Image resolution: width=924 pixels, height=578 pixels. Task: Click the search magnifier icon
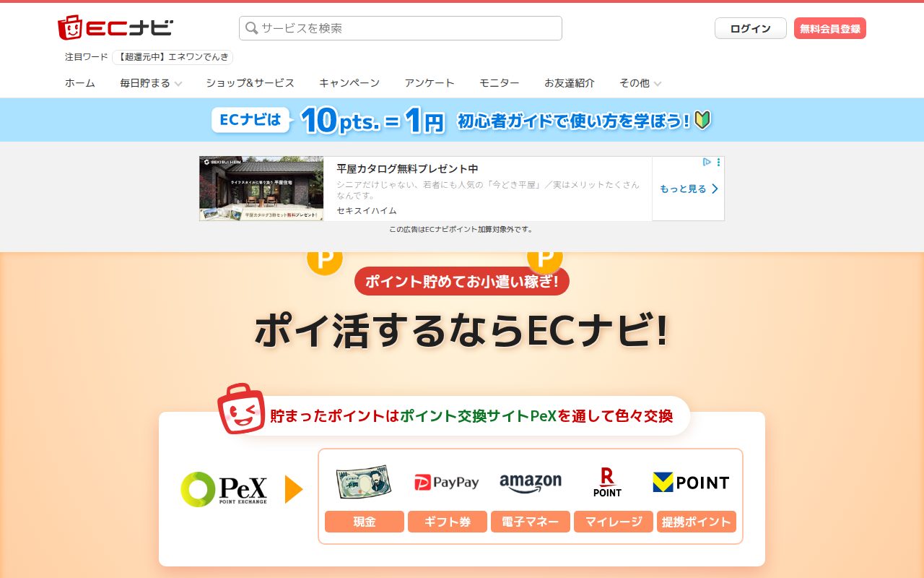pos(251,28)
